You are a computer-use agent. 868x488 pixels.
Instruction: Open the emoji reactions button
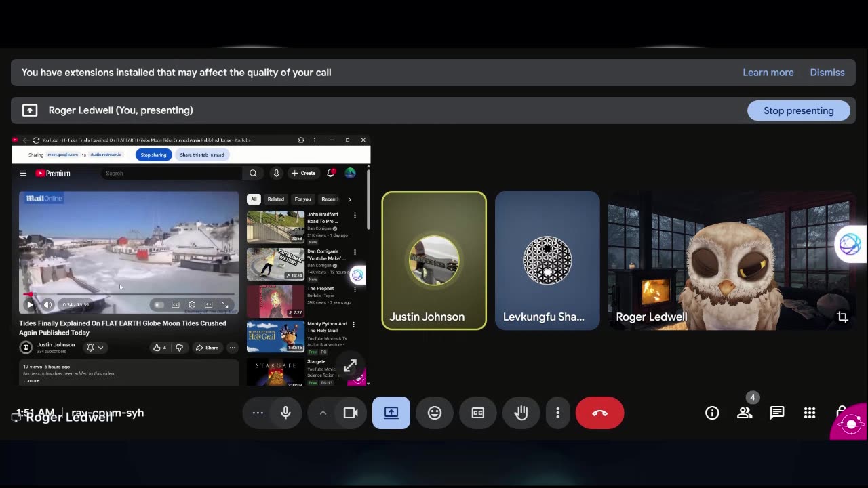(435, 413)
